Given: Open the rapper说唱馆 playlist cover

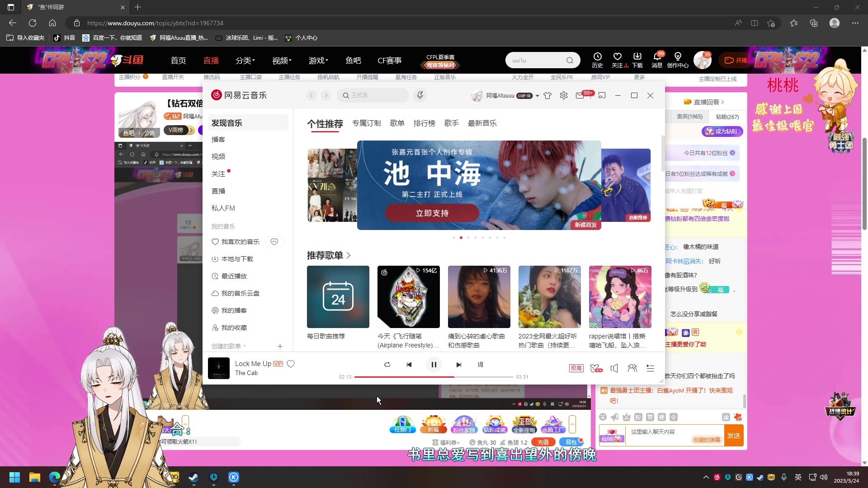Looking at the screenshot, I should coord(620,297).
